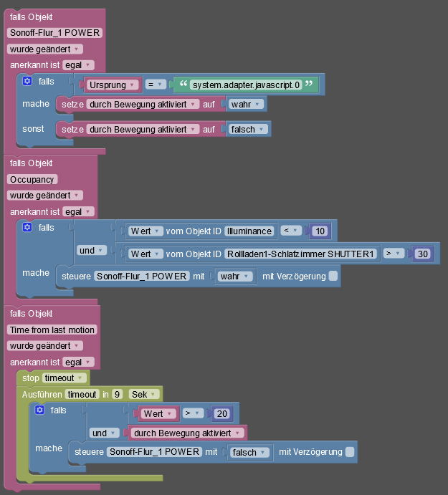Select Sonoff-Flur_1 POWER object ID in first trigger

tap(54, 32)
